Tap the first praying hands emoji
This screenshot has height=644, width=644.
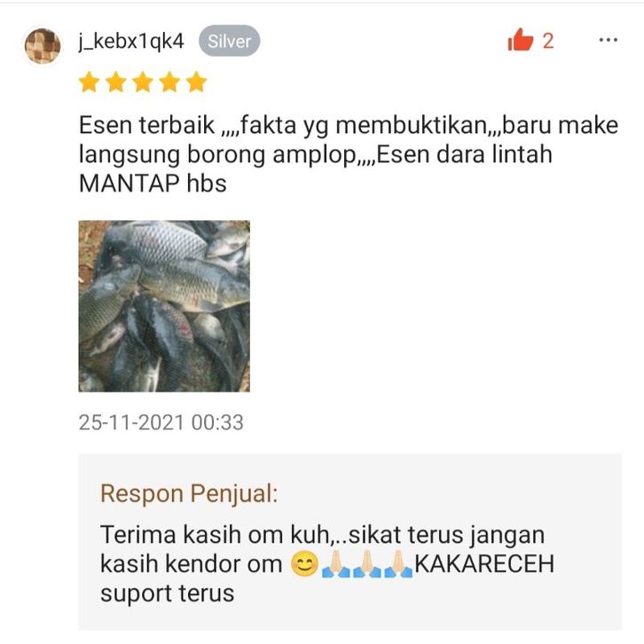[336, 563]
